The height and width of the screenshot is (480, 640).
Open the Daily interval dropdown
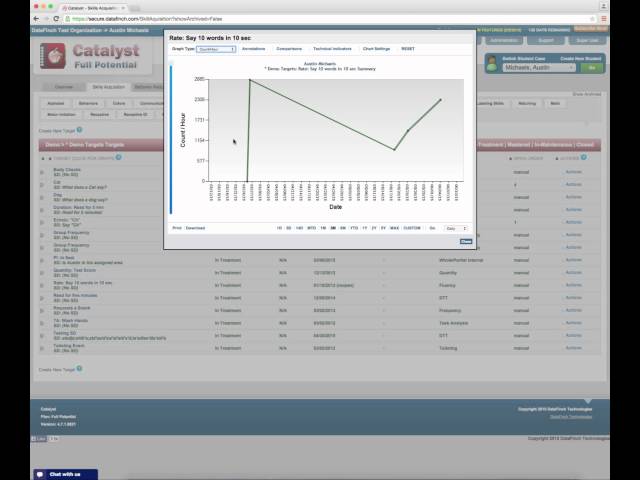point(456,228)
